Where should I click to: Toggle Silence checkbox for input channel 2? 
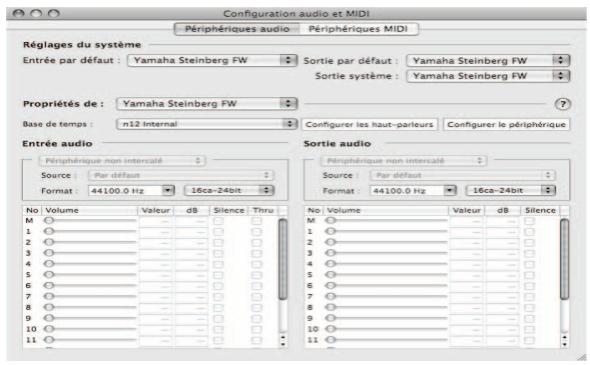click(x=218, y=243)
